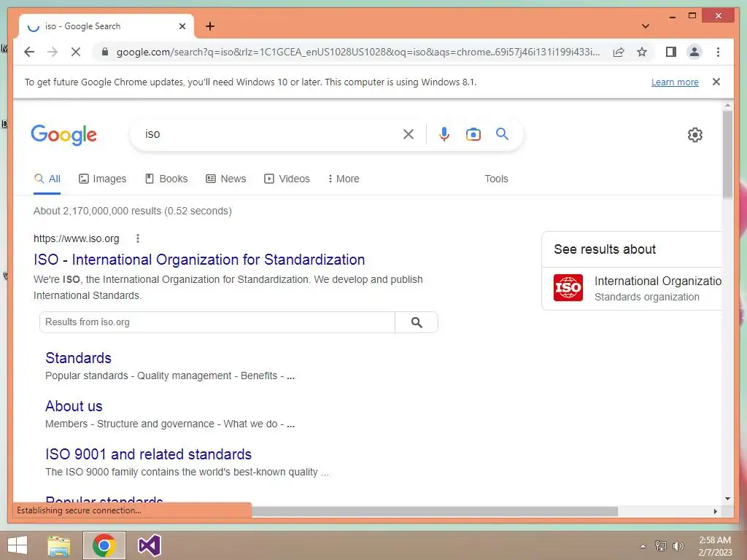This screenshot has width=747, height=560.
Task: Switch to the Images tab
Action: [102, 179]
